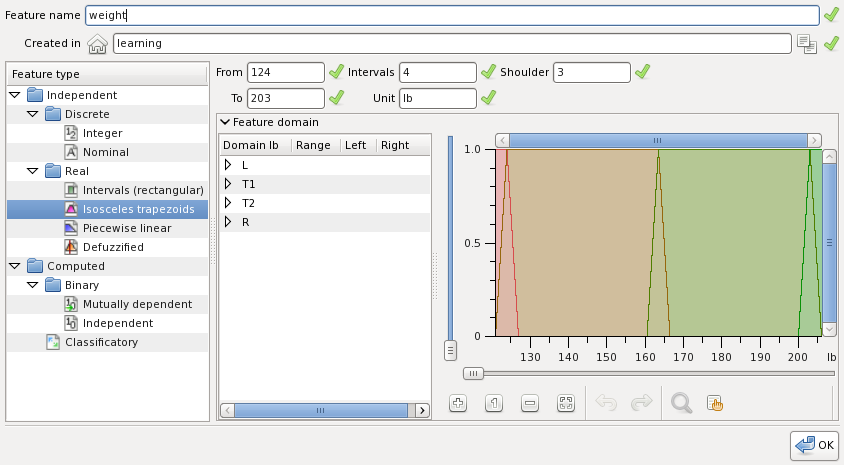
Task: Expand the L domain row
Action: (228, 165)
